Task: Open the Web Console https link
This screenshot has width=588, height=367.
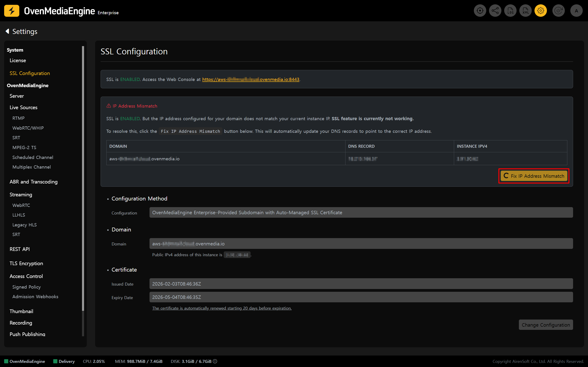Action: point(251,79)
